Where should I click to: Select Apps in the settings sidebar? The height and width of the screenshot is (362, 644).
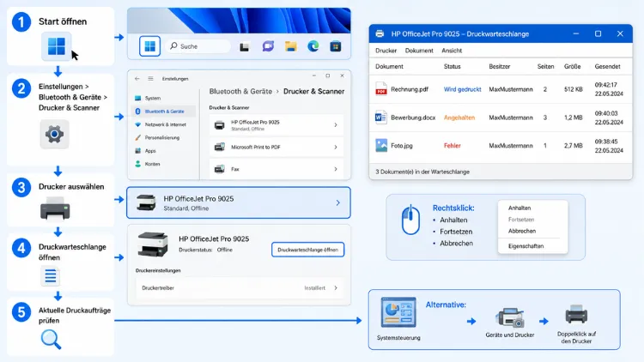[x=163, y=151]
